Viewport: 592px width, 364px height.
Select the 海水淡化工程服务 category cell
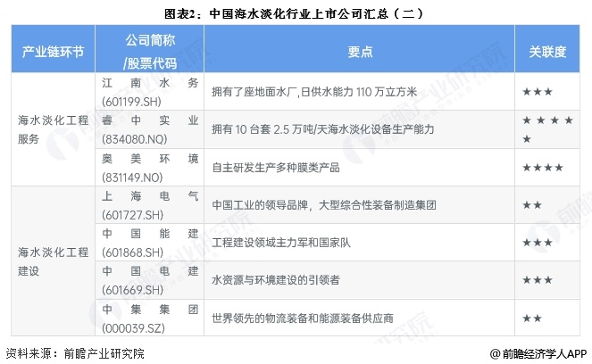coord(53,129)
